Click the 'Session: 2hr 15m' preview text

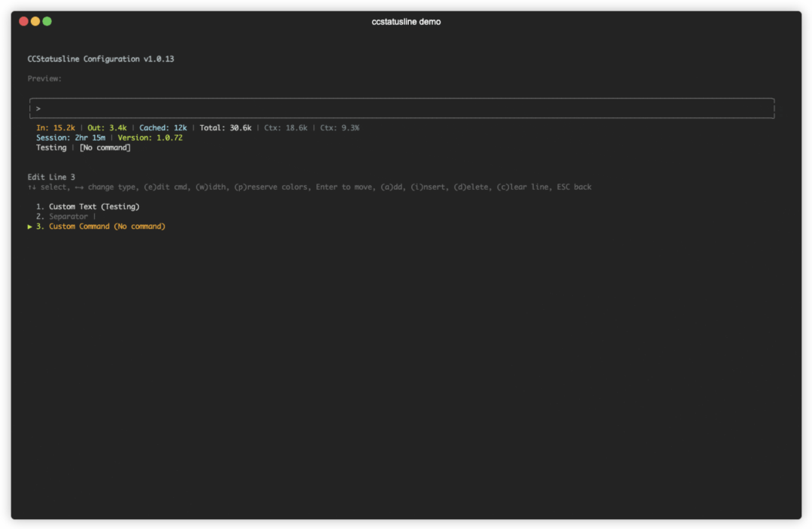[x=71, y=138]
